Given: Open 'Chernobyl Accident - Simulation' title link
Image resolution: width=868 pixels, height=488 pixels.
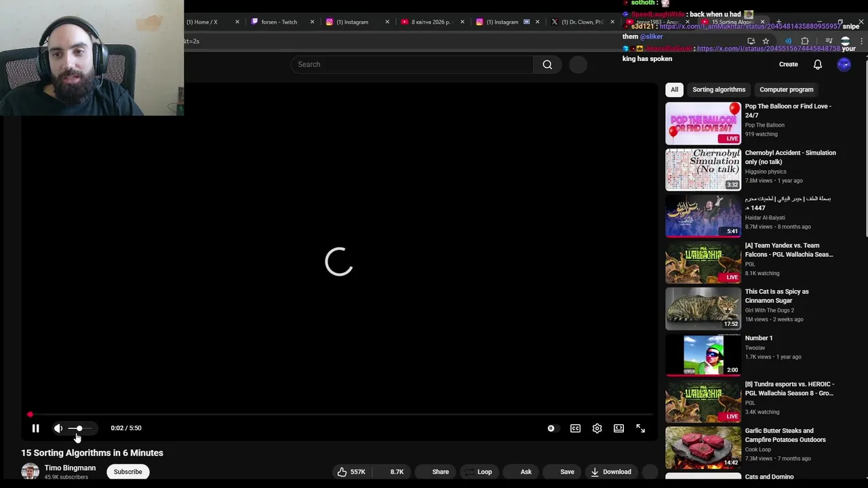Looking at the screenshot, I should pos(790,157).
